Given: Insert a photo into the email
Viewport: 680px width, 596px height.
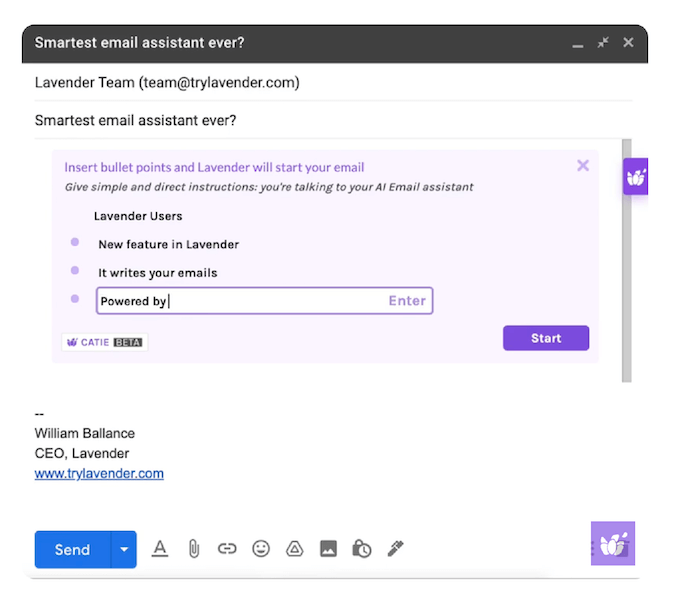Looking at the screenshot, I should 328,549.
